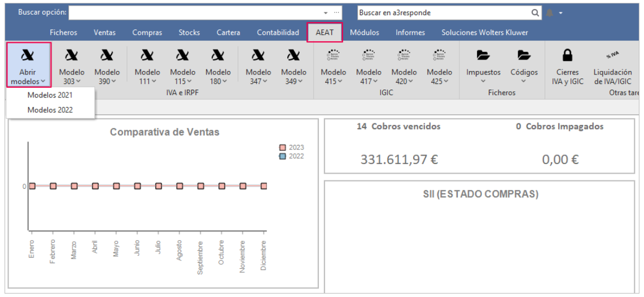Open the dropdown arrow next to bell
The height and width of the screenshot is (297, 644).
(x=560, y=13)
